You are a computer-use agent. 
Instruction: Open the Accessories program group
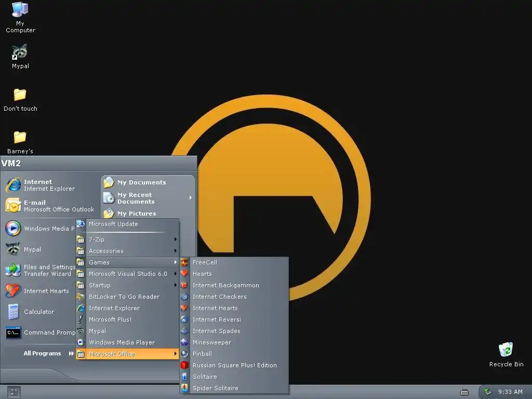click(x=128, y=251)
